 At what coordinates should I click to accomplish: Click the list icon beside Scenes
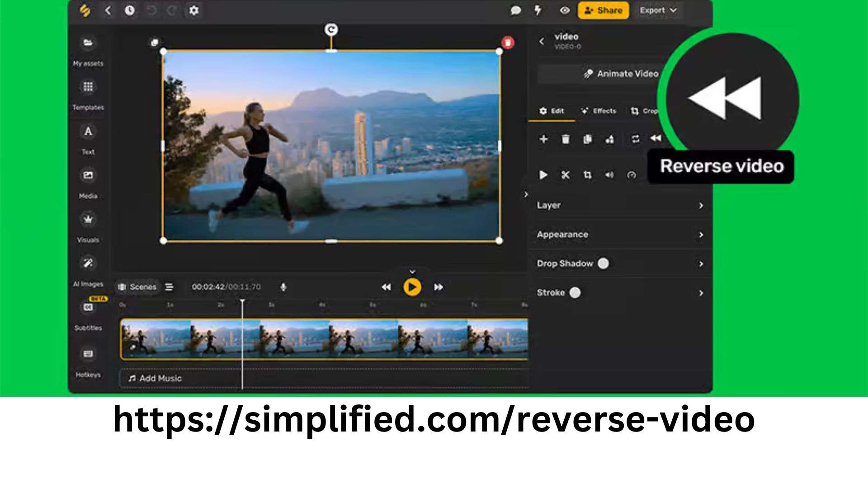169,287
